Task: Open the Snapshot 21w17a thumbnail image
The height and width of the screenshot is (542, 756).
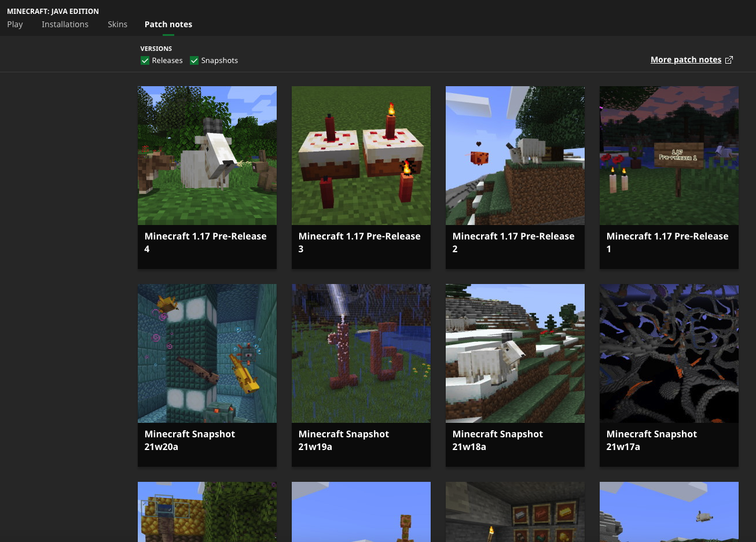Action: pyautogui.click(x=669, y=353)
